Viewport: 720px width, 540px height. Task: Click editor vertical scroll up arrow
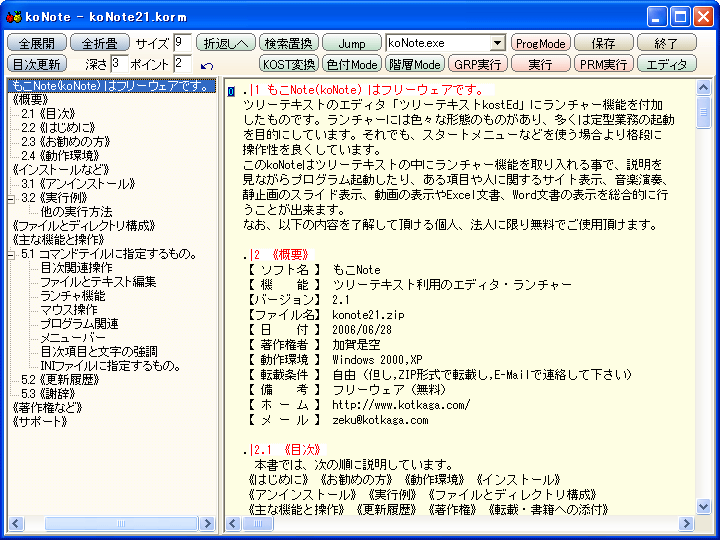703,87
